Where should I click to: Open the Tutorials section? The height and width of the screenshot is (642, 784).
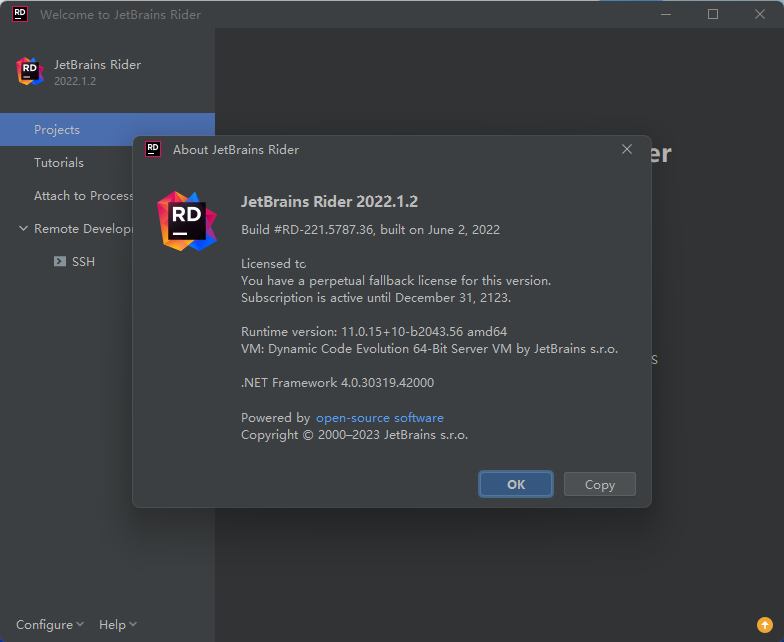tap(59, 162)
